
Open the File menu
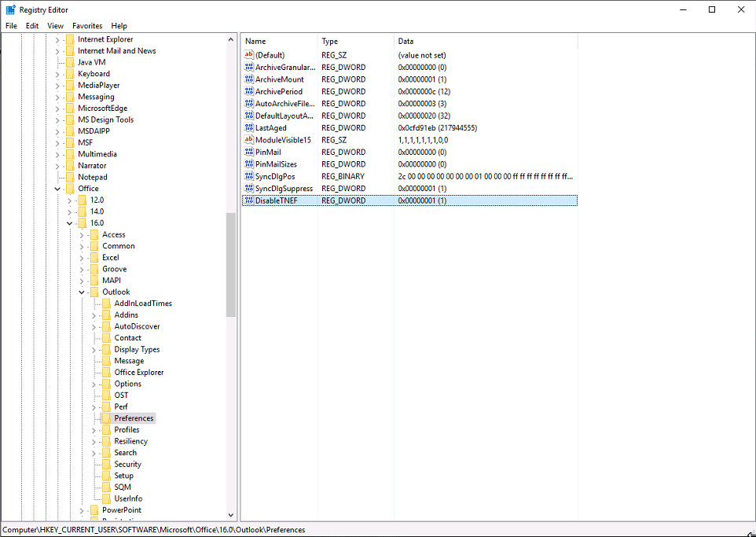11,26
